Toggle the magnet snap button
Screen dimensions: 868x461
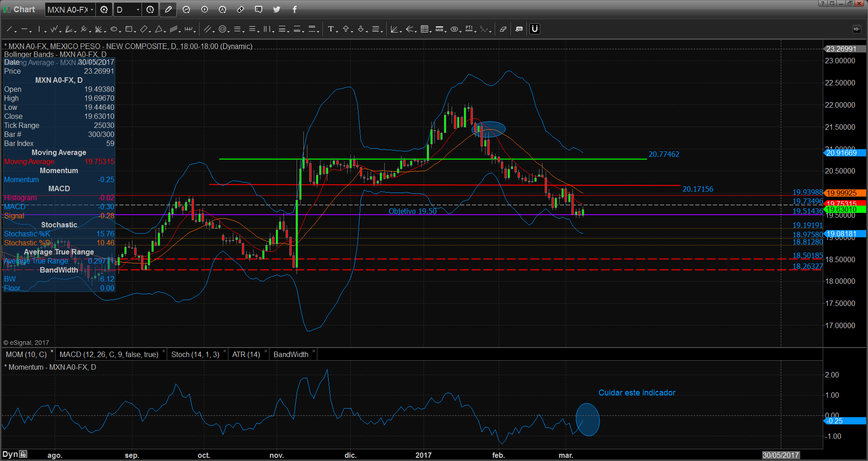535,29
